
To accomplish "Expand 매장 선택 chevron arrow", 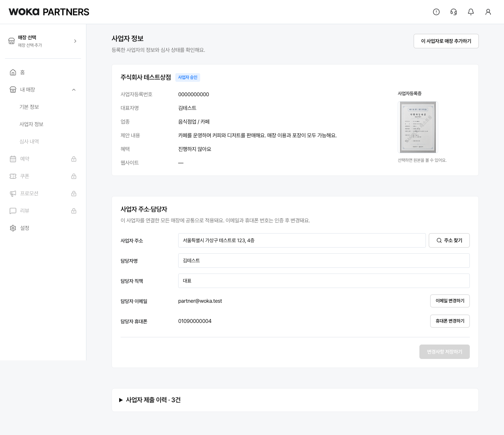I will point(75,41).
